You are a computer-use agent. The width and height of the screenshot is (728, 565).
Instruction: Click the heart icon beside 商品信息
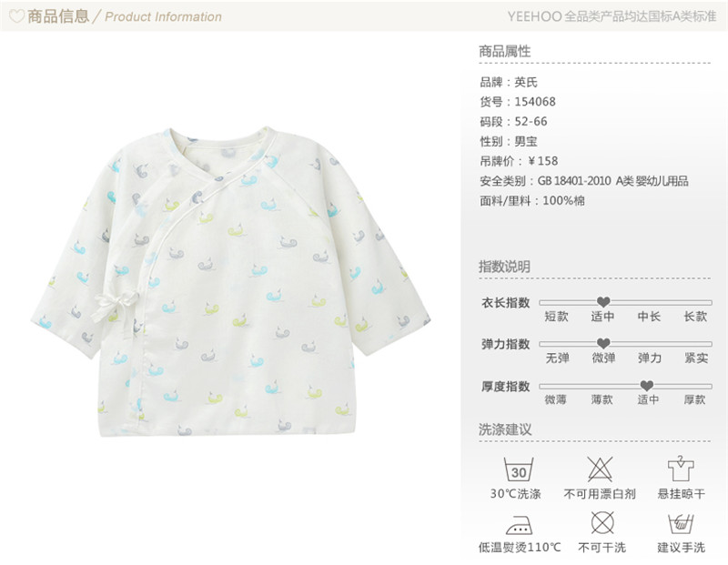(17, 16)
